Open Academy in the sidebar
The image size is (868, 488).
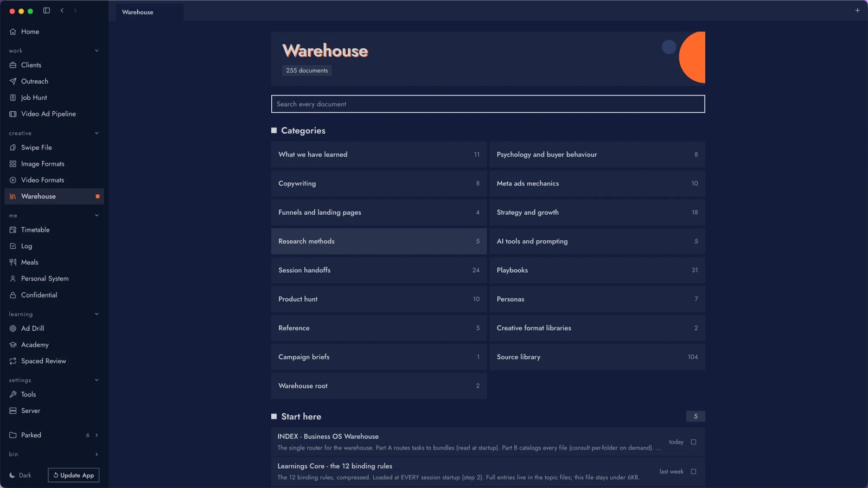54,345
